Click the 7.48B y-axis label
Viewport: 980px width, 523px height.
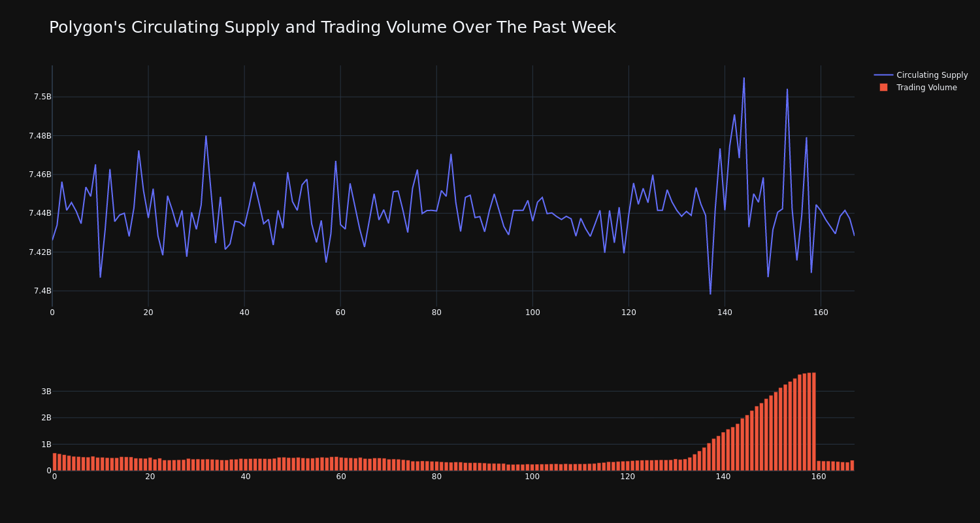tap(40, 136)
